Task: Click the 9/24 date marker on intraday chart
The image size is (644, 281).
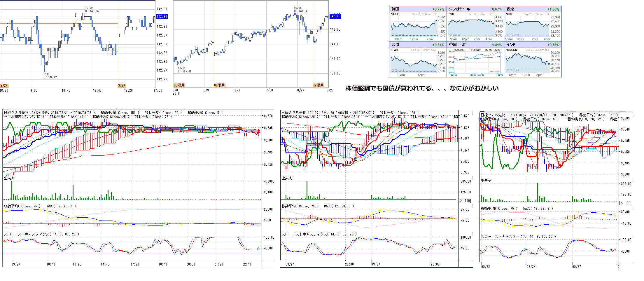Action: tap(4, 86)
